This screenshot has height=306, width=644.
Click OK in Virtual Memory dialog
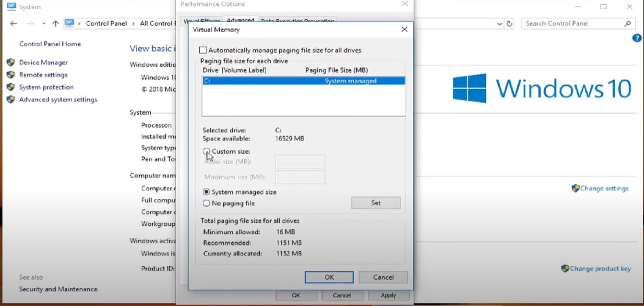pos(329,277)
